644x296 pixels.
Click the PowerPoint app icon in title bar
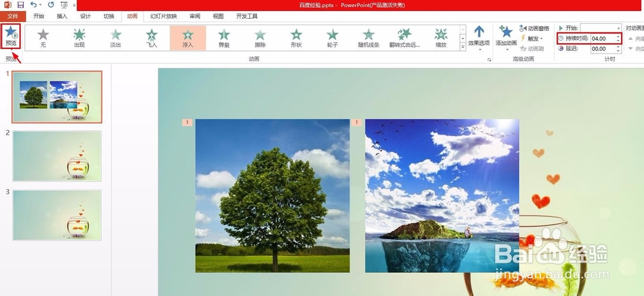7,5
